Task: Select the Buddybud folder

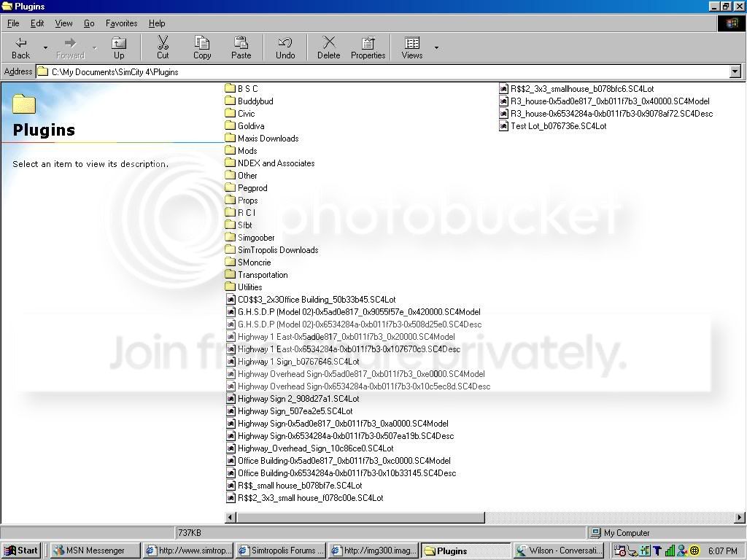Action: (x=249, y=101)
